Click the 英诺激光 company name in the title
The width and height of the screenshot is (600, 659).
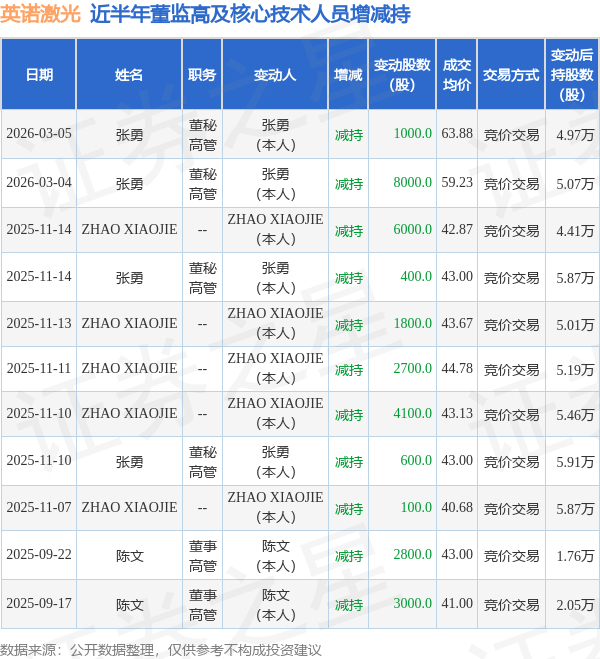(x=40, y=14)
